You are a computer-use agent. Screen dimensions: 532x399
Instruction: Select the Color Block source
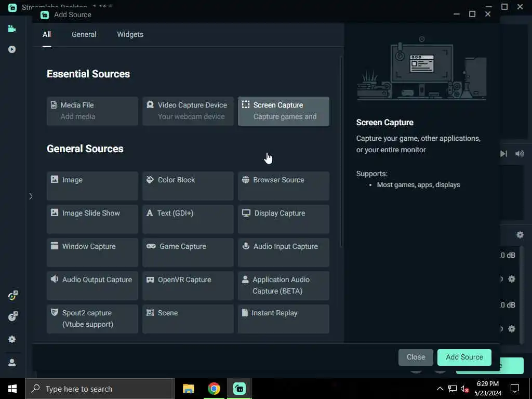click(x=188, y=185)
